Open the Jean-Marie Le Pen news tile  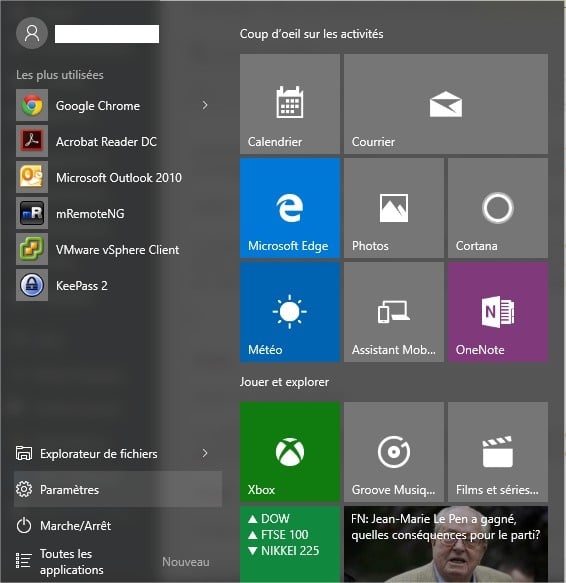tap(446, 544)
